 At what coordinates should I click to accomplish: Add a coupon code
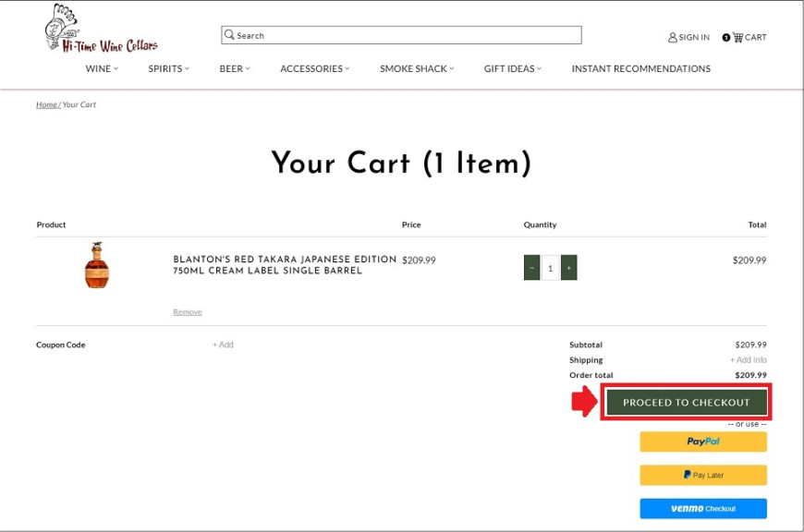pyautogui.click(x=223, y=345)
